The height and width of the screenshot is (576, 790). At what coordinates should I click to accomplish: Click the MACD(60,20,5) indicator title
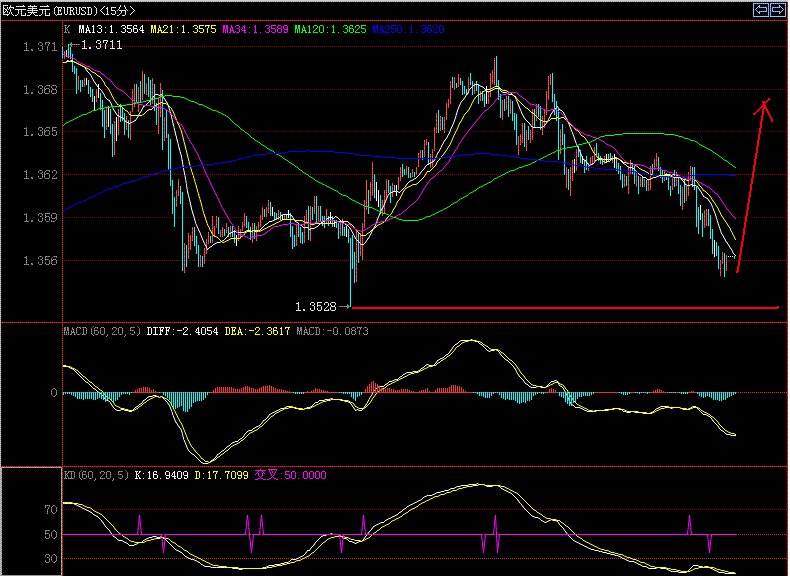coord(102,331)
